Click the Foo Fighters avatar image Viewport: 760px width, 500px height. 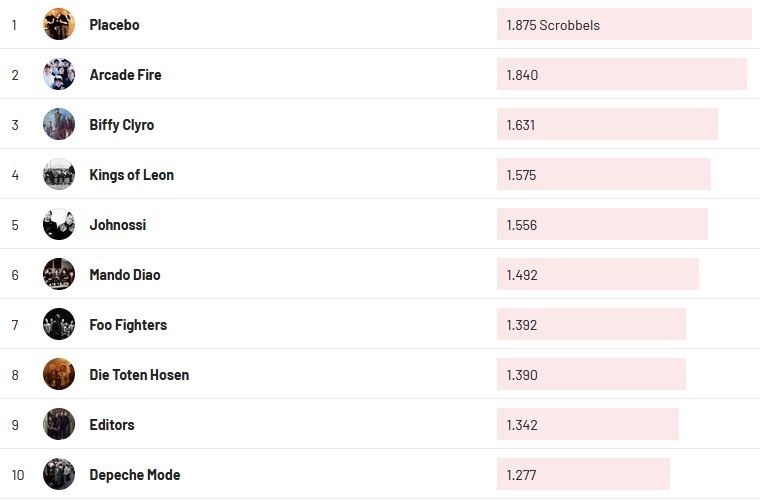click(59, 324)
